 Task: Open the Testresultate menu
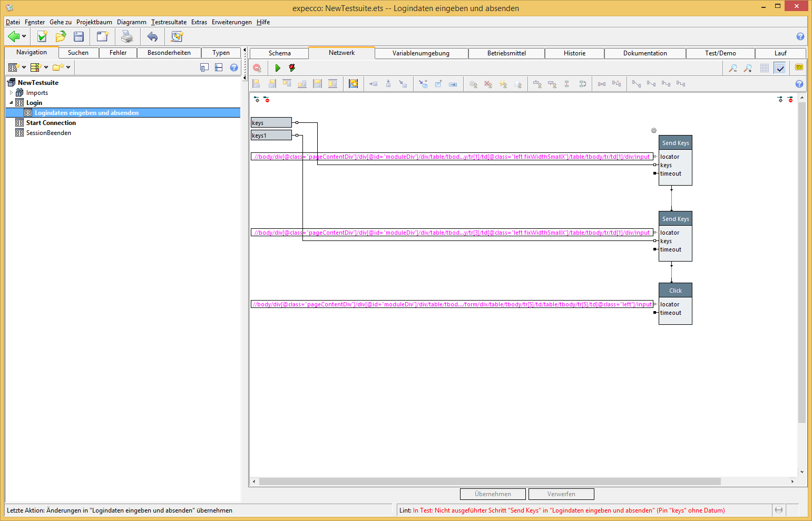click(x=169, y=22)
